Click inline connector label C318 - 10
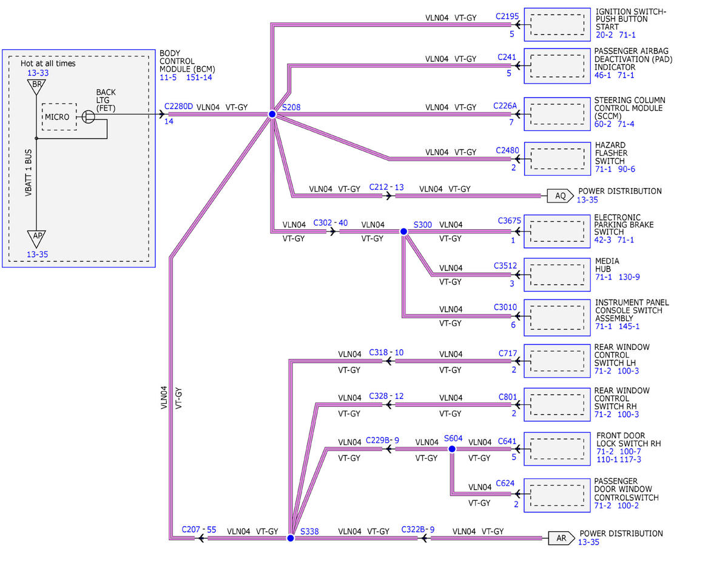Screen dimensions: 728x562 pos(386,353)
